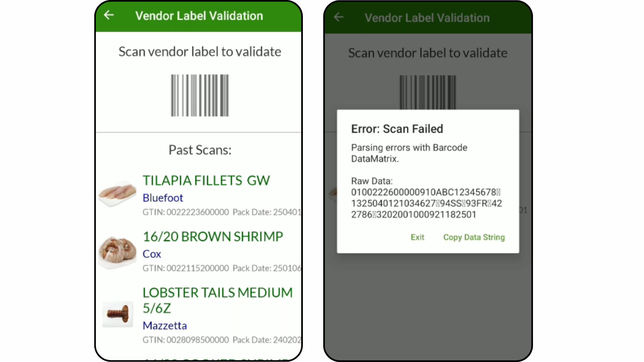Tap the Scan vendor label to validate heading
Viewport: 644px width, 362px height.
pyautogui.click(x=200, y=52)
